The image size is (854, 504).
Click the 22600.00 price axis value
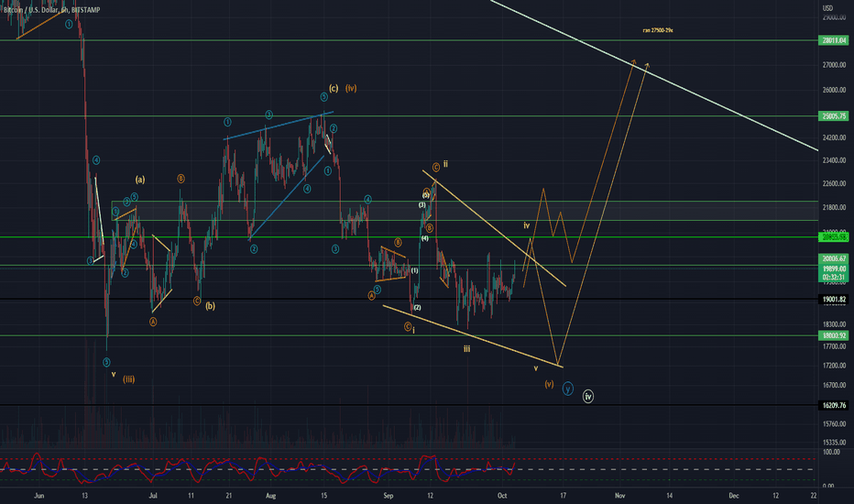(834, 183)
